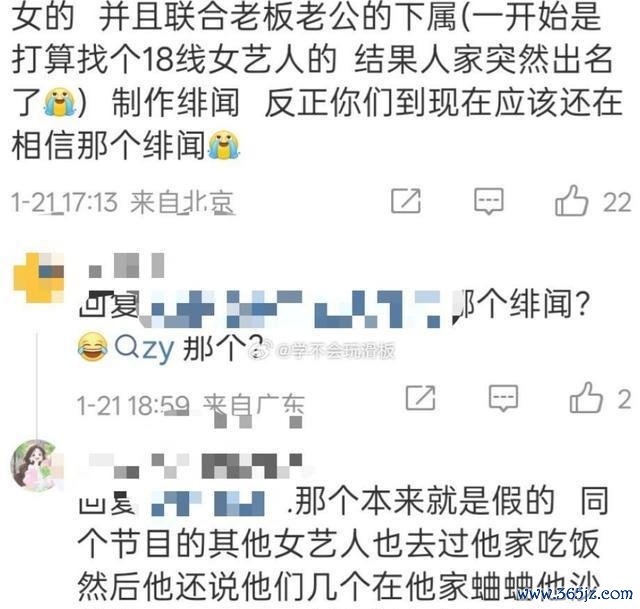Tap share icon on the 17:13 Beijing comment

pyautogui.click(x=406, y=201)
